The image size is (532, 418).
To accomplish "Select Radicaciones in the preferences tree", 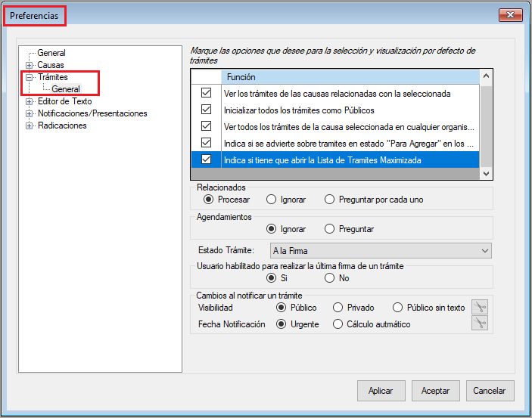I will pyautogui.click(x=62, y=125).
